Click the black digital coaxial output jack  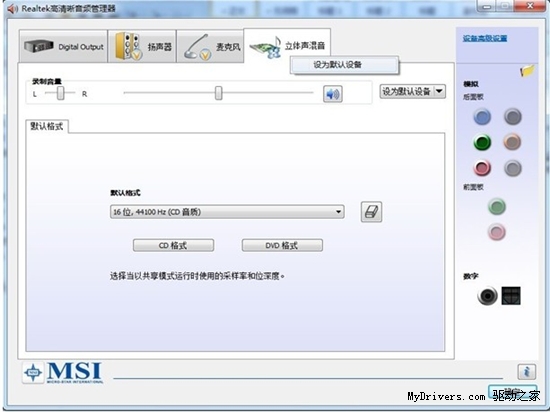[487, 296]
